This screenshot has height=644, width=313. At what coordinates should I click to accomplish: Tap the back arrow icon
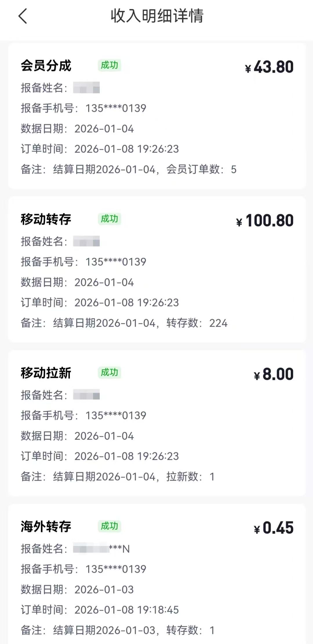pyautogui.click(x=23, y=16)
